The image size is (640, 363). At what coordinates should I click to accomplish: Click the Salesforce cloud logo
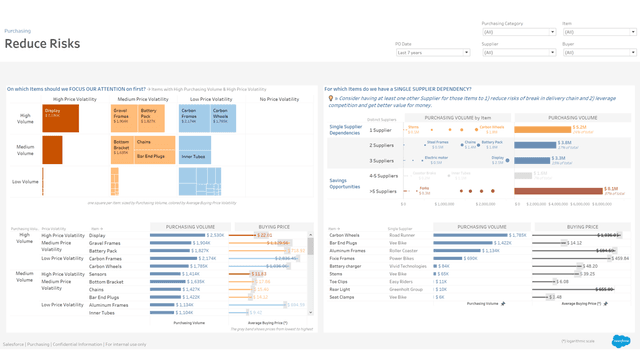tap(621, 341)
